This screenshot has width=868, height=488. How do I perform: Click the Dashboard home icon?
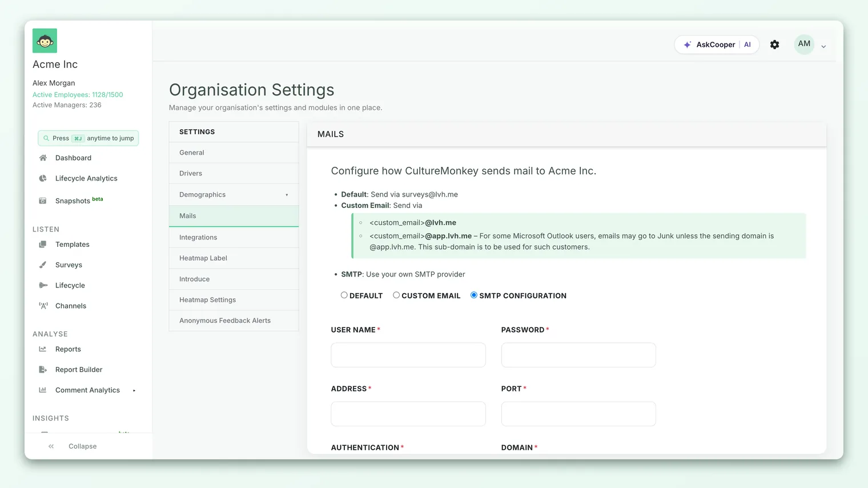click(x=43, y=158)
